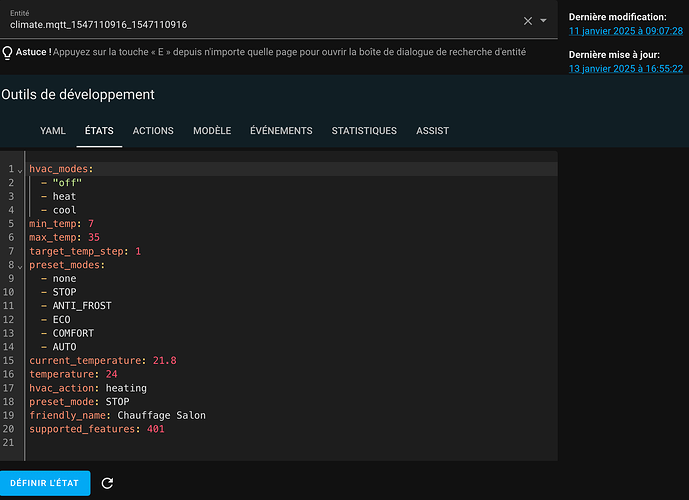The height and width of the screenshot is (500, 689).
Task: Collapse the hvac_modes fold arrow
Action: pos(20,170)
